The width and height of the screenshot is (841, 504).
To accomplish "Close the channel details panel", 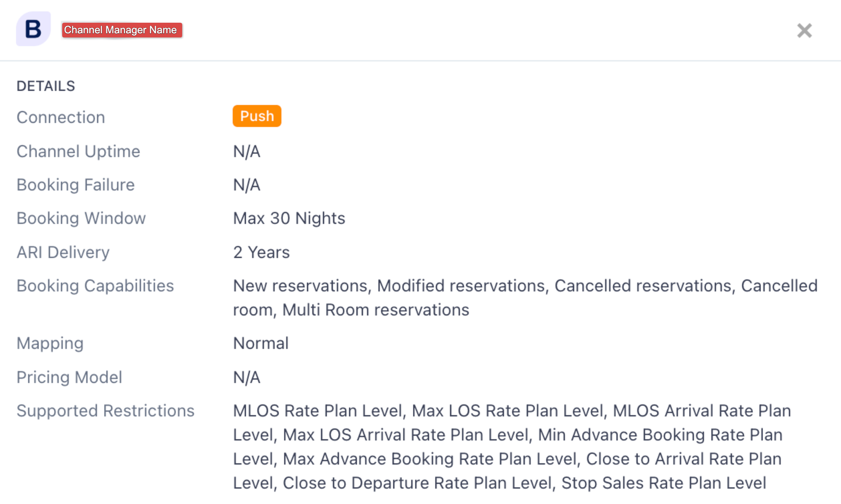I will [x=804, y=30].
